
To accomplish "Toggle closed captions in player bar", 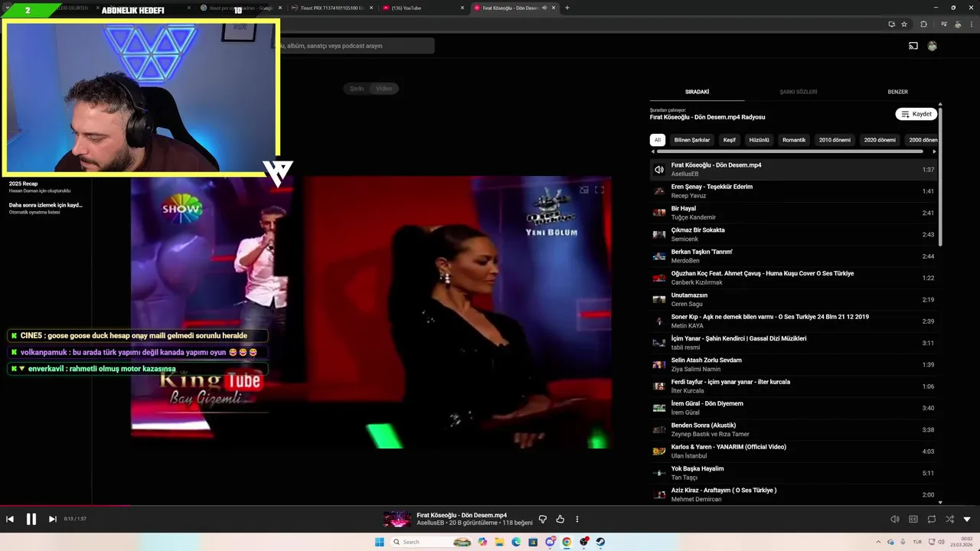I will point(913,519).
